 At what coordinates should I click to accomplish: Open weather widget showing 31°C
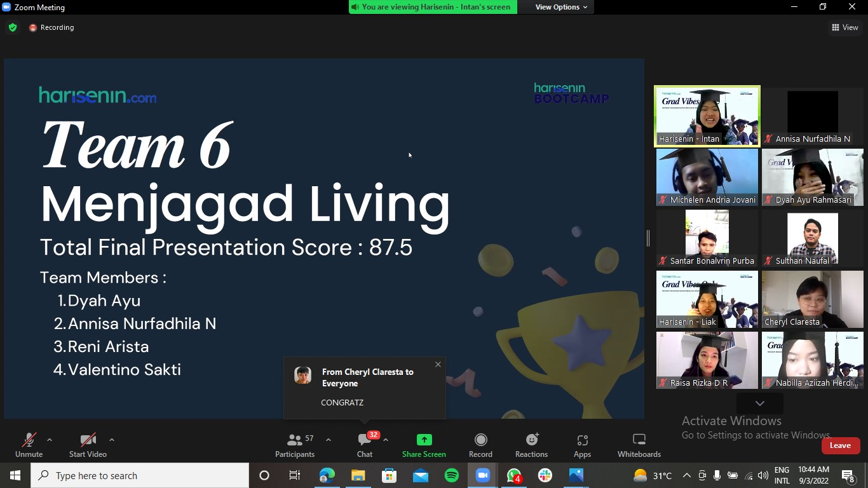(653, 475)
